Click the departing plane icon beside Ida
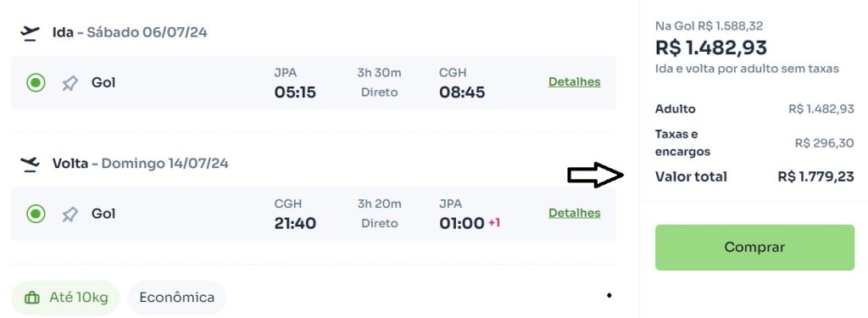Image resolution: width=868 pixels, height=318 pixels. (x=30, y=33)
